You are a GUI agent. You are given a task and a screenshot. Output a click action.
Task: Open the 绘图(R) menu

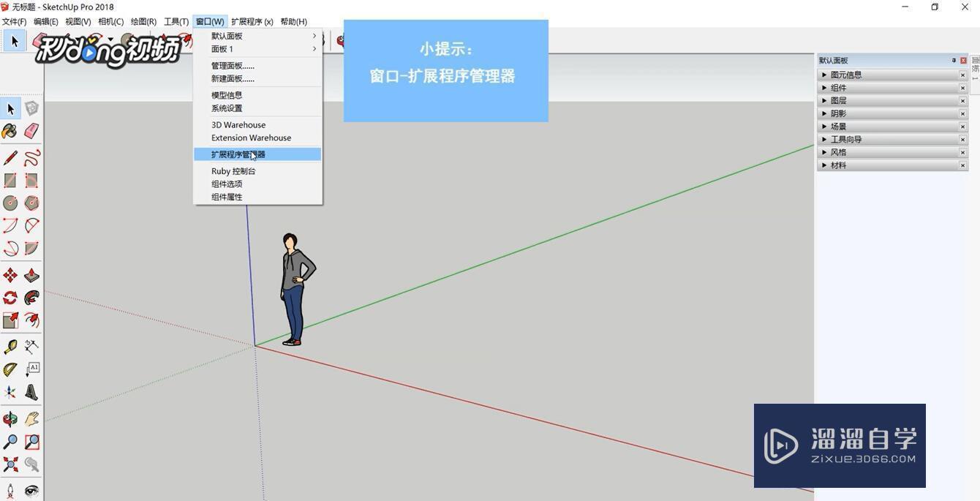pos(143,22)
